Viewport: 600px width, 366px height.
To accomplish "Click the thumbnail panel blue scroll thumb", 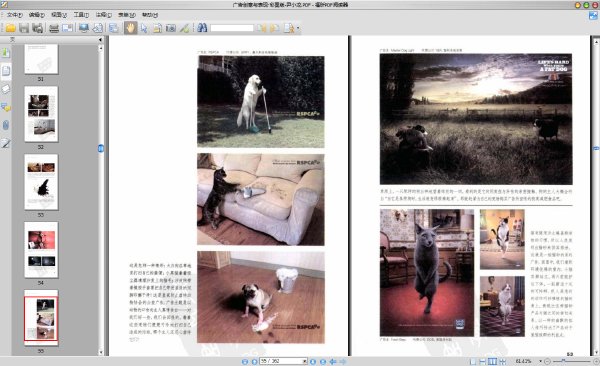I will click(101, 148).
